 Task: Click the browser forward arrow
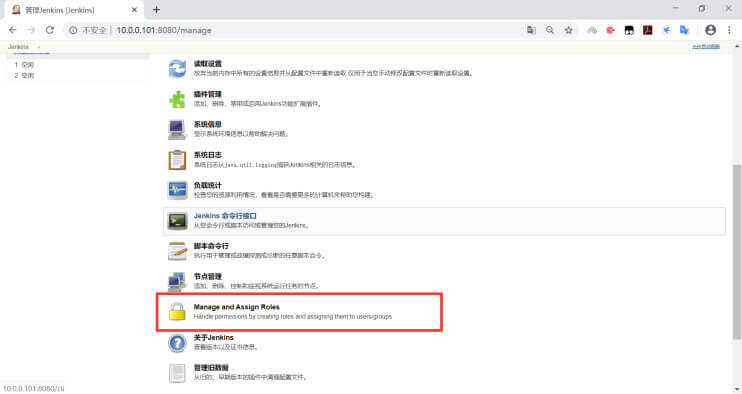(31, 30)
